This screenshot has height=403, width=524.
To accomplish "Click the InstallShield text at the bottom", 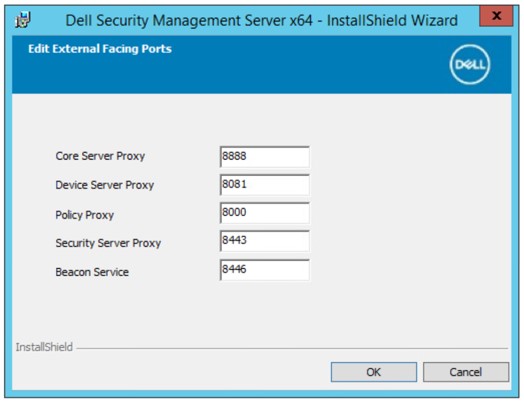I will [x=44, y=347].
